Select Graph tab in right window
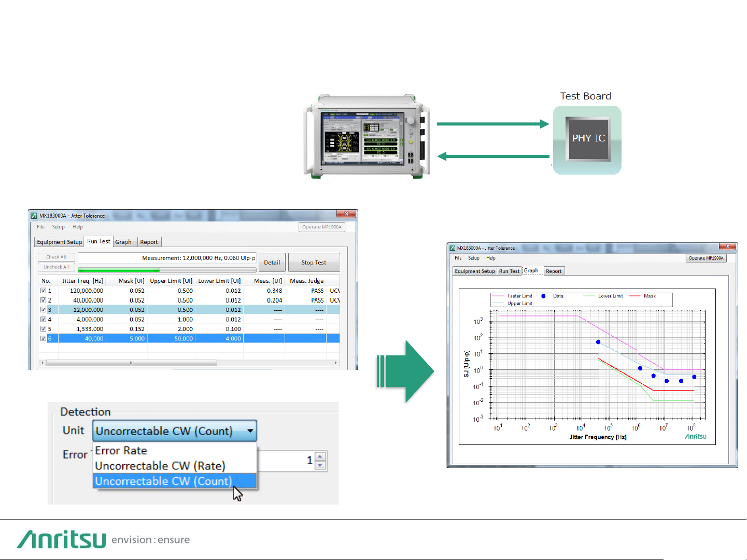Screen dimensions: 747x560 pyautogui.click(x=531, y=270)
